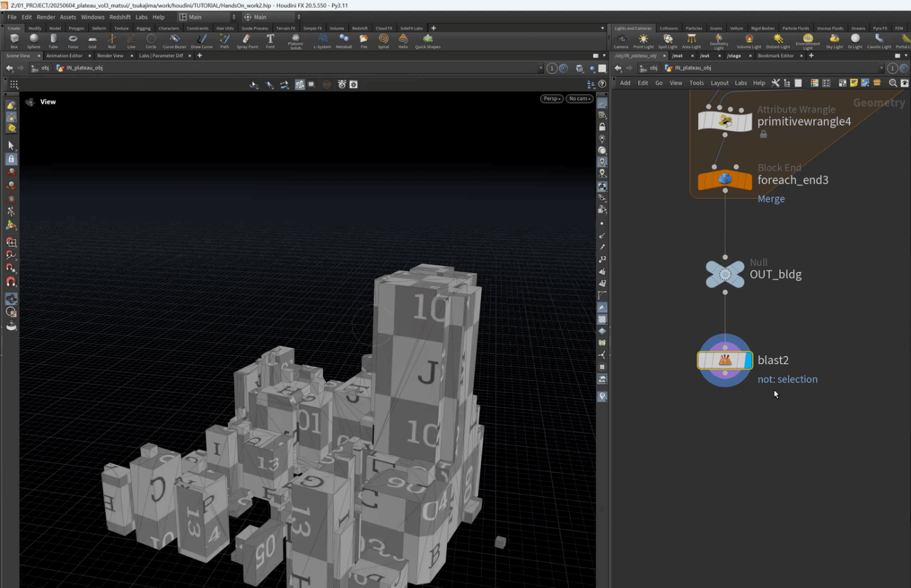Open the Layout menu in network editor
The image size is (911, 588).
pos(719,83)
